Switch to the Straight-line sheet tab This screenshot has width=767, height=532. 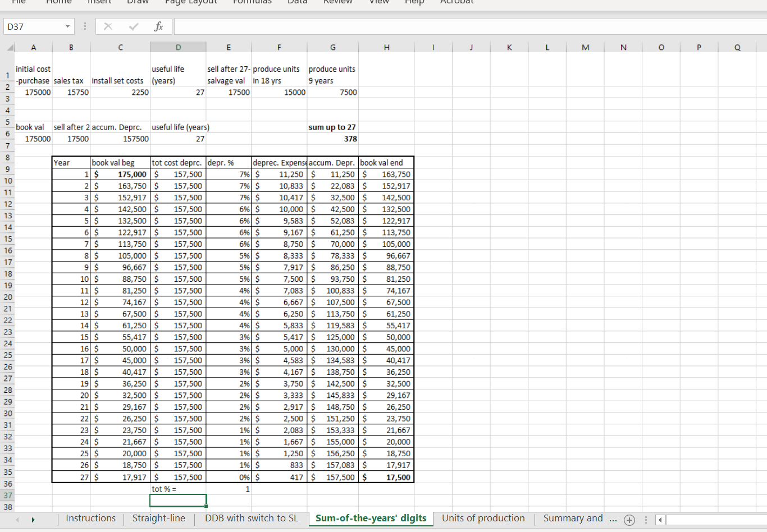coord(159,519)
